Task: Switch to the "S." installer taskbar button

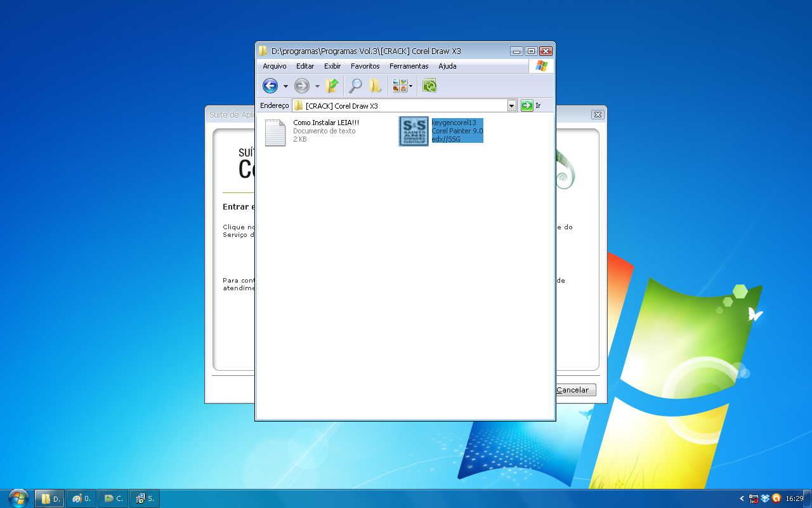Action: pos(145,498)
